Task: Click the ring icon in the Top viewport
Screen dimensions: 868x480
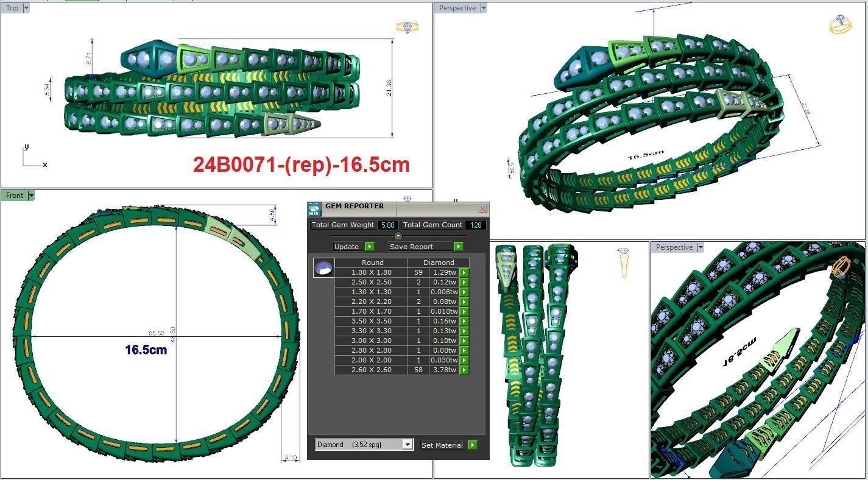Action: click(x=408, y=27)
